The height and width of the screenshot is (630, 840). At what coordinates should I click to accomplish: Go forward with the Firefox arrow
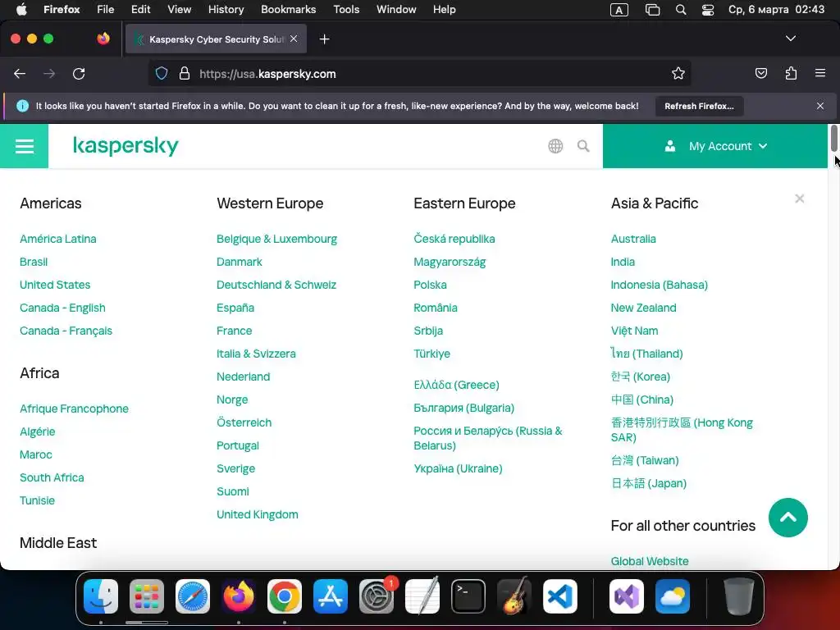[x=49, y=74]
